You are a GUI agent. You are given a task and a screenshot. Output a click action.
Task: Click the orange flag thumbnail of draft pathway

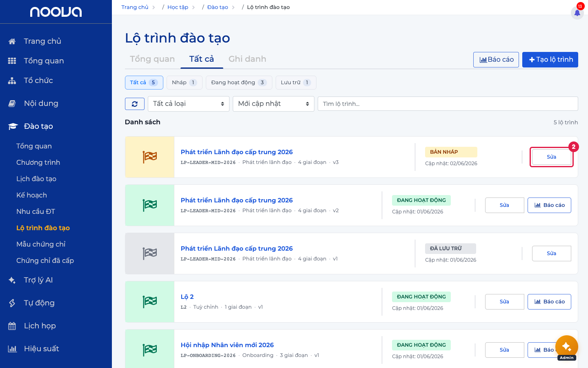(x=150, y=157)
